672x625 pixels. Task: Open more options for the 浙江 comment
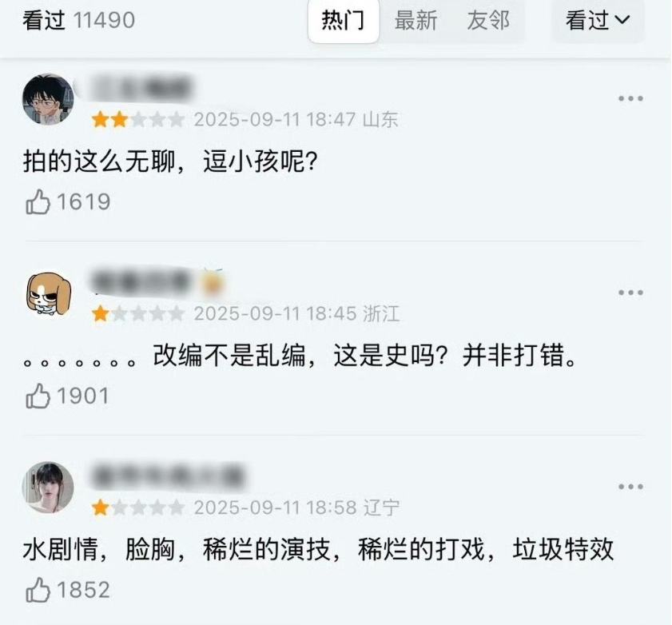[630, 293]
